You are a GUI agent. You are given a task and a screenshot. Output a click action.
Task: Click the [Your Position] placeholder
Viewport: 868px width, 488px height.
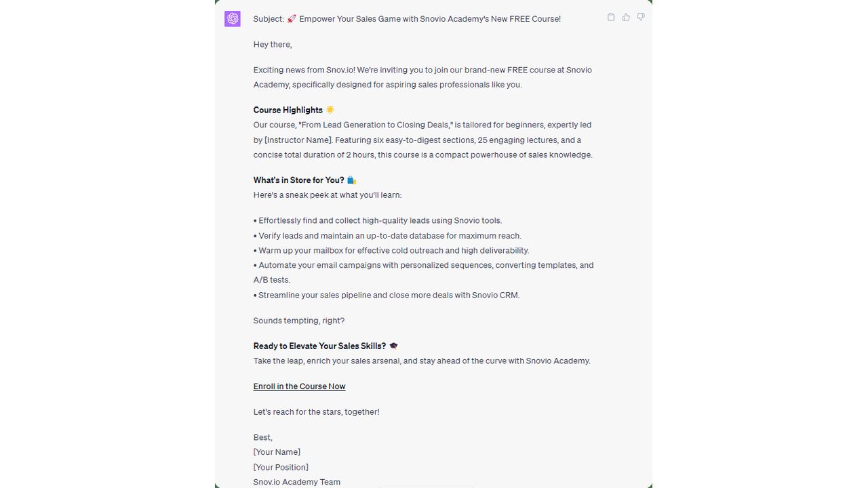coord(281,467)
